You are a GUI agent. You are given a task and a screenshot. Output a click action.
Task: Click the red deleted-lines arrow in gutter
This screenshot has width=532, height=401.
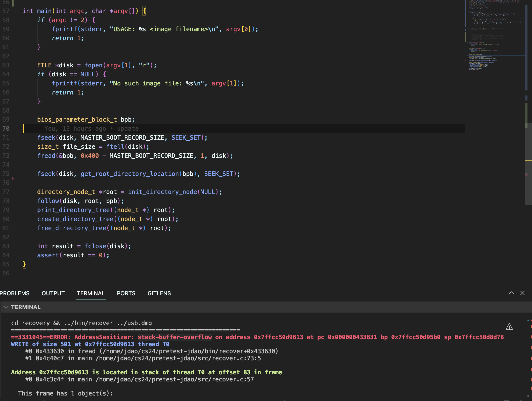pyautogui.click(x=13, y=178)
